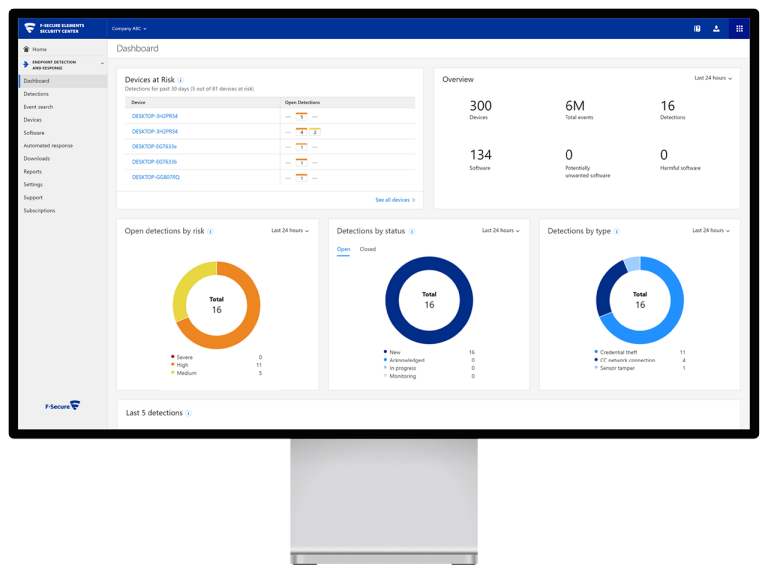Image resolution: width=768 pixels, height=579 pixels.
Task: Go to Automated response menu item
Action: (x=48, y=146)
